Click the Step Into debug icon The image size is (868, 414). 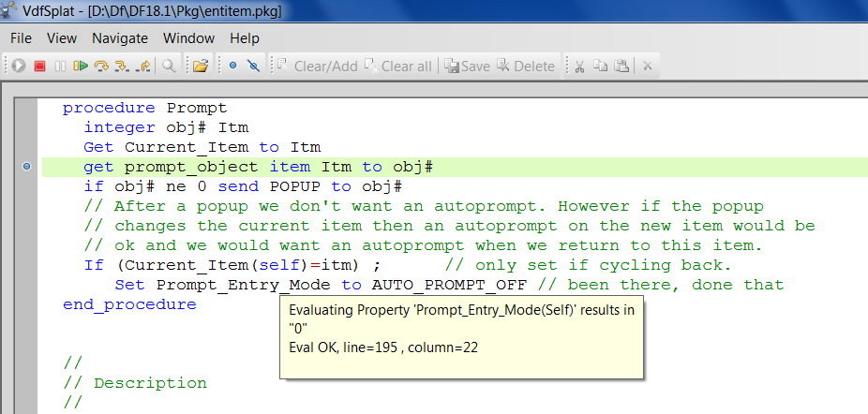pyautogui.click(x=122, y=67)
